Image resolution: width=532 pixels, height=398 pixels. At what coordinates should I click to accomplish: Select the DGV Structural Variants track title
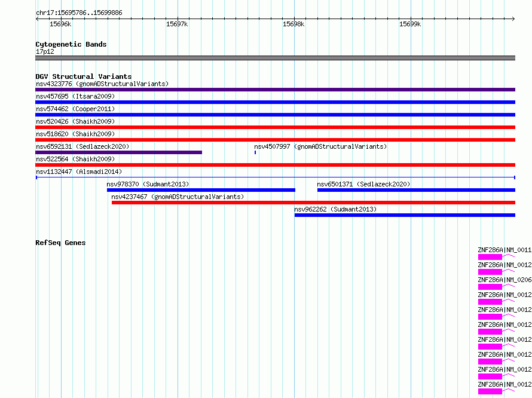(x=84, y=76)
